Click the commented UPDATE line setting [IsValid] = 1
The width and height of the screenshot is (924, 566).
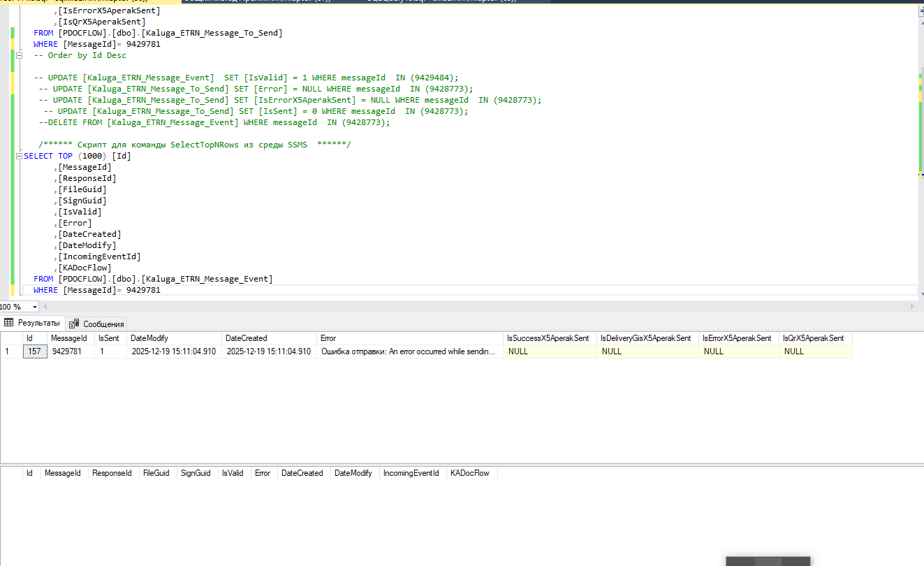pyautogui.click(x=246, y=78)
